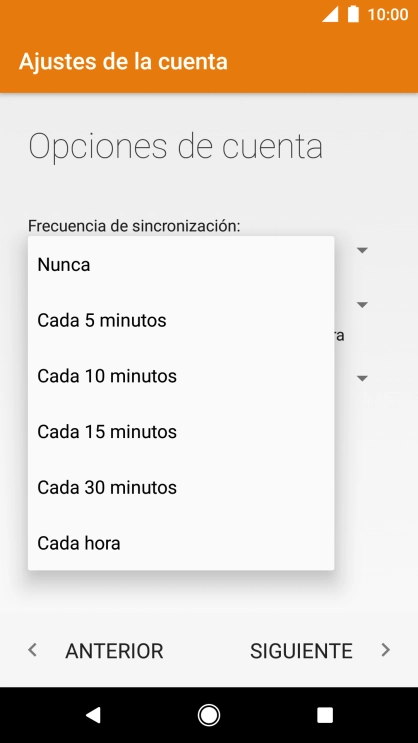
Task: Tap the Android home circle button
Action: [x=209, y=715]
